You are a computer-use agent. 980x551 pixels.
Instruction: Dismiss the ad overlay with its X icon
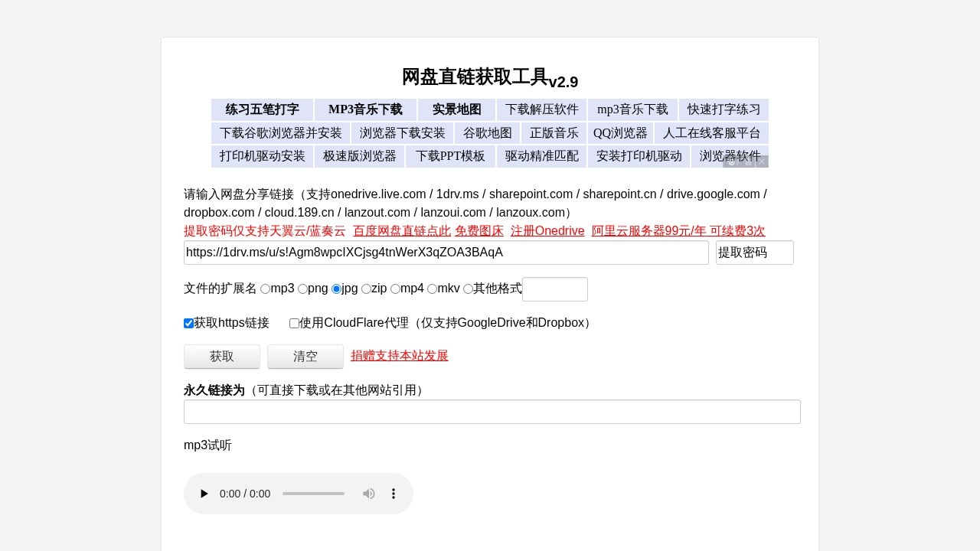(761, 161)
